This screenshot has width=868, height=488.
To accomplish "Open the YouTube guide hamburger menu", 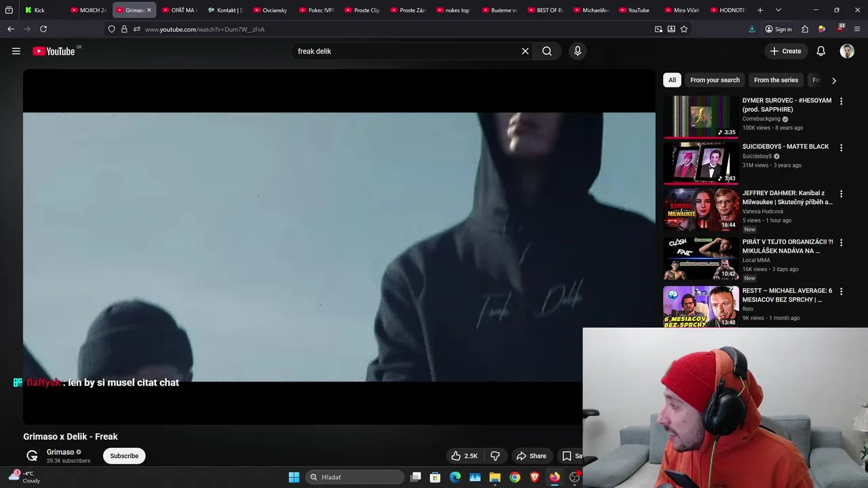I will (x=16, y=51).
